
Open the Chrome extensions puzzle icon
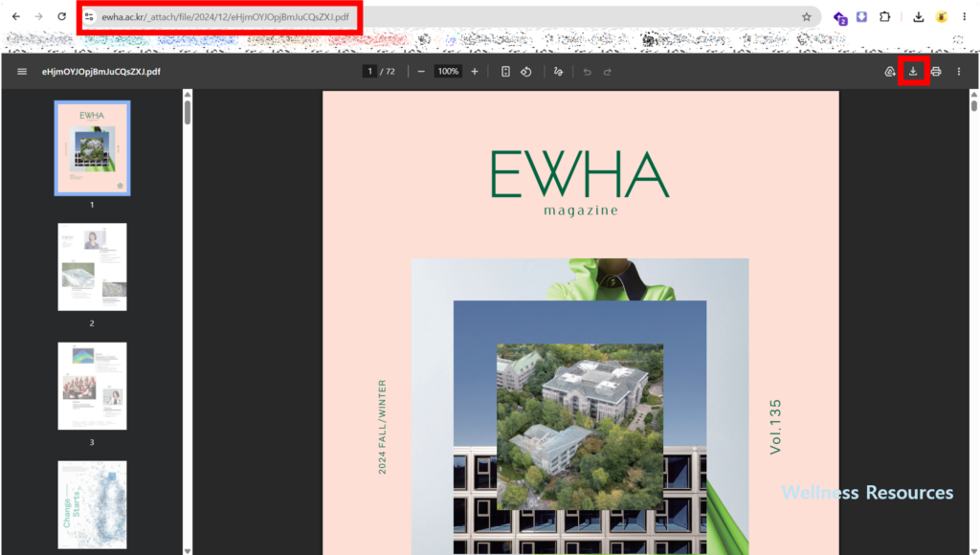pos(884,17)
